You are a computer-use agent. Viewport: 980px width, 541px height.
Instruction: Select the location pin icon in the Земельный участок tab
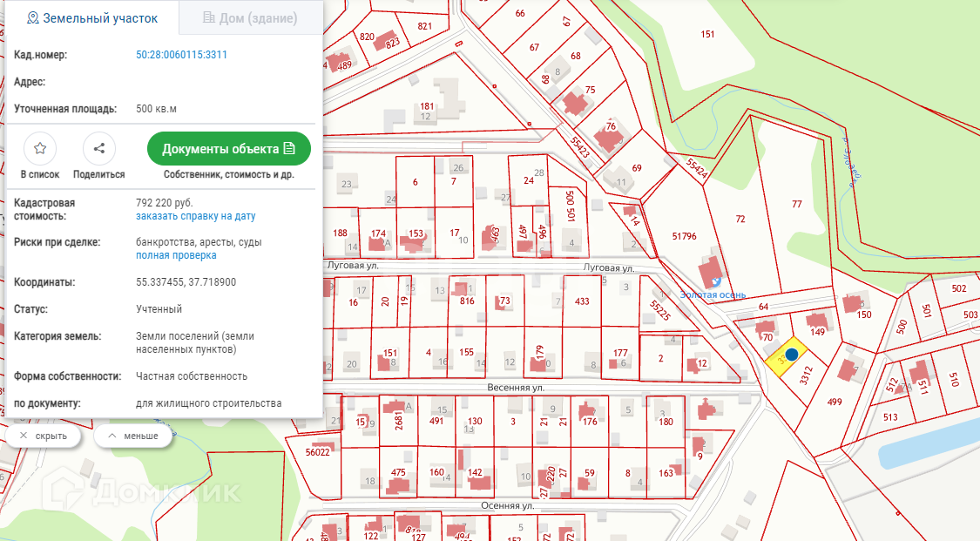tap(32, 18)
